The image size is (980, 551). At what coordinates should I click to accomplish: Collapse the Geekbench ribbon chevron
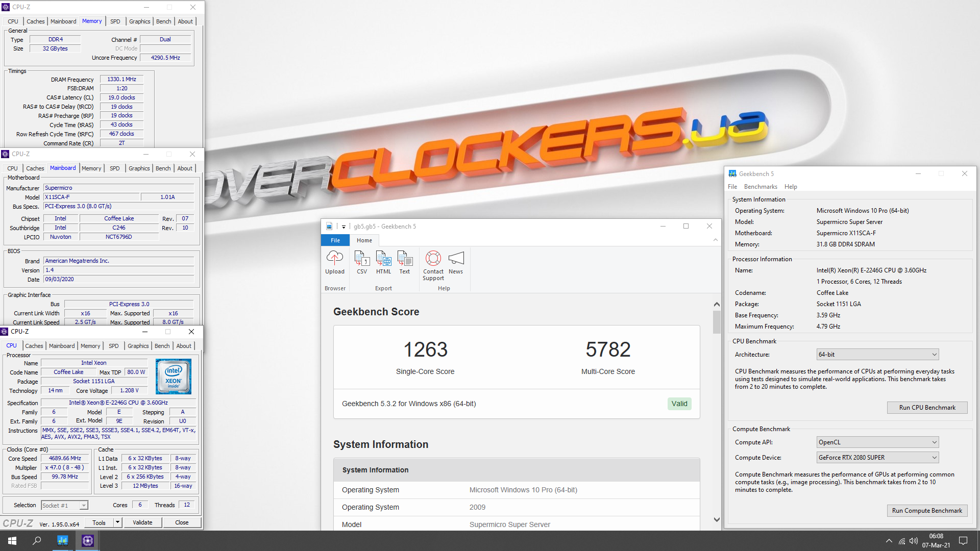coord(716,240)
